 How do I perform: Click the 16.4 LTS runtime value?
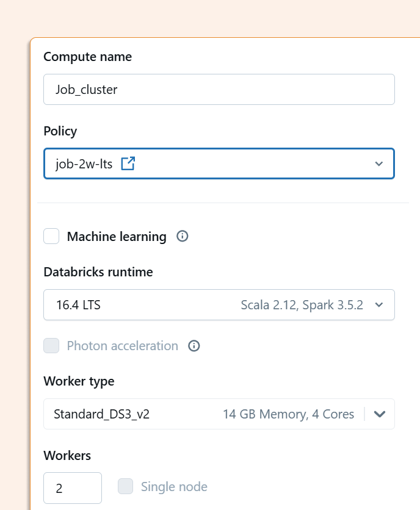point(78,305)
